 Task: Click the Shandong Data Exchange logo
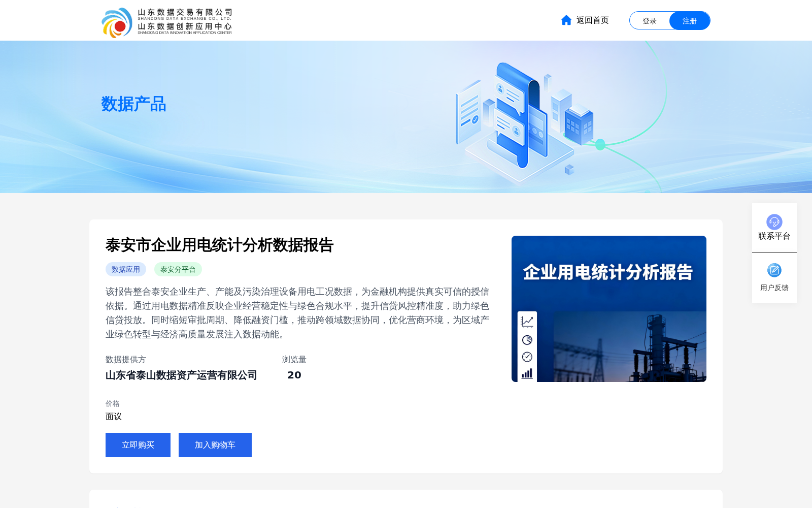tap(166, 22)
